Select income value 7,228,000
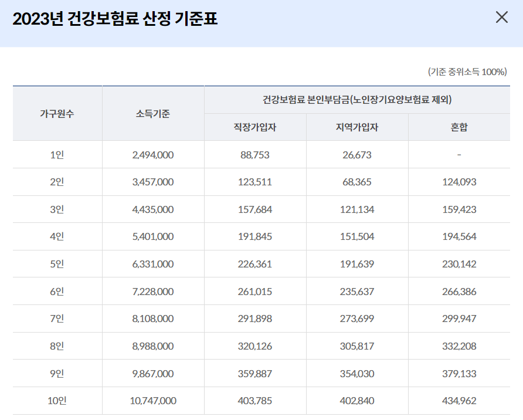The height and width of the screenshot is (420, 523). point(153,292)
